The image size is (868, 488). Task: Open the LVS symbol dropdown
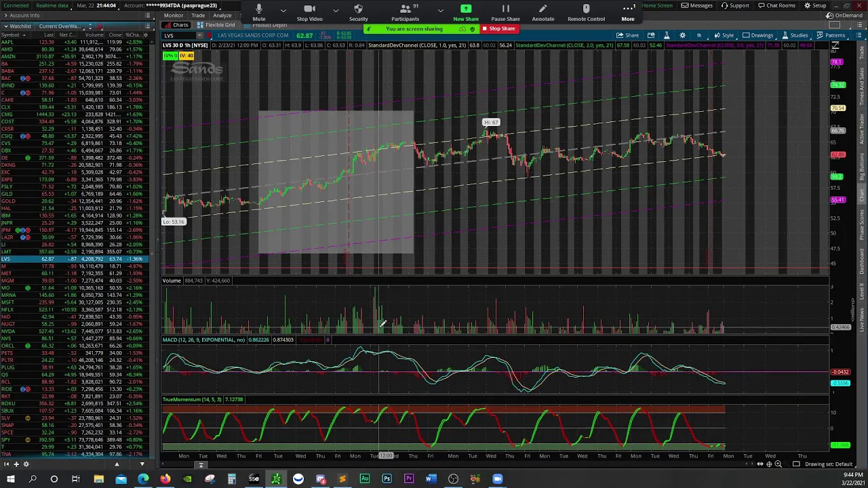199,35
